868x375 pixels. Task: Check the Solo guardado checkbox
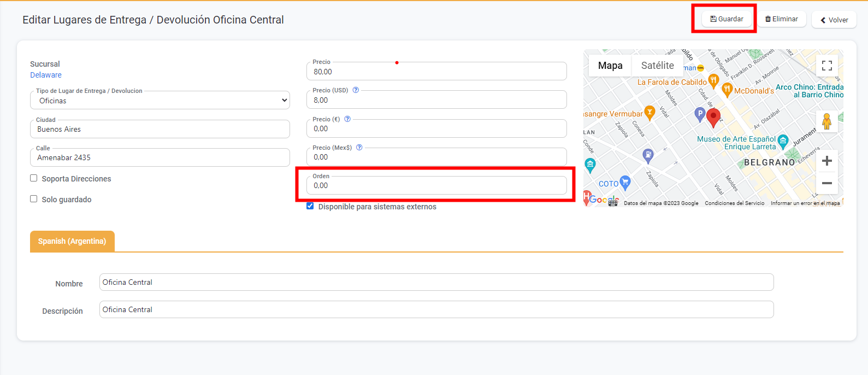pos(34,199)
